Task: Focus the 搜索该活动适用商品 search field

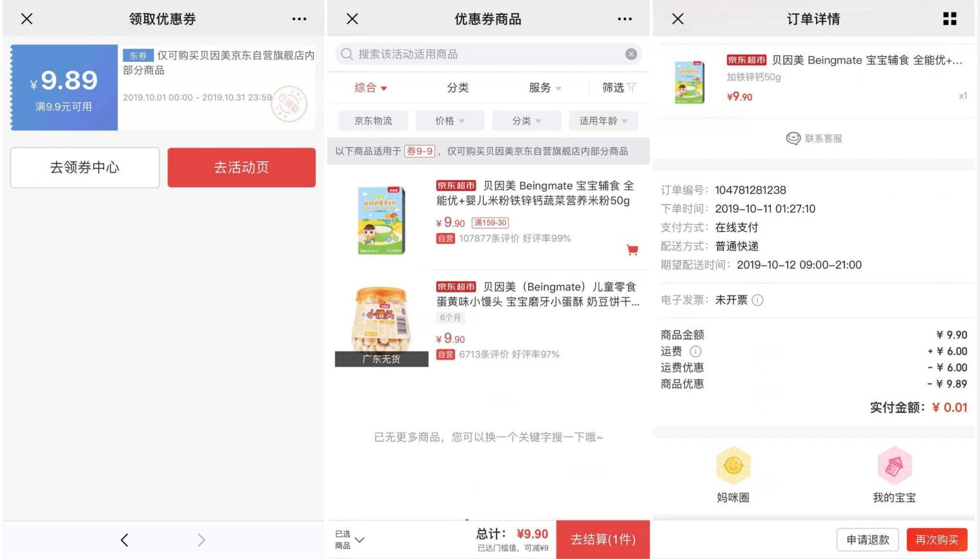Action: click(489, 54)
